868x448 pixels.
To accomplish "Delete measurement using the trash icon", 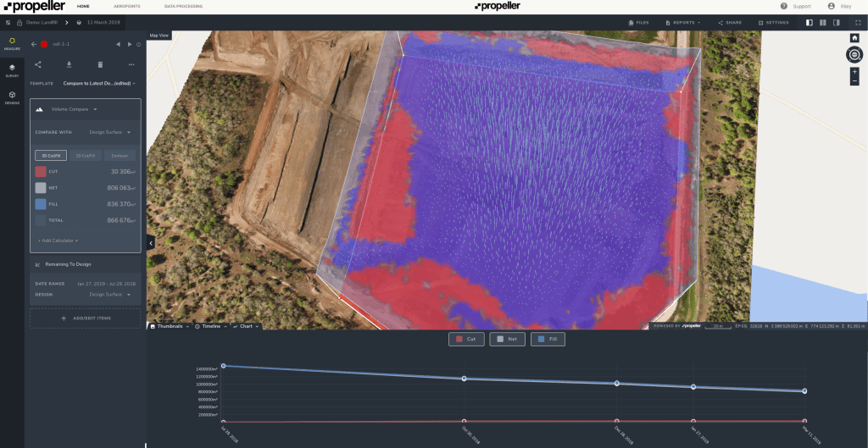I will pos(100,64).
